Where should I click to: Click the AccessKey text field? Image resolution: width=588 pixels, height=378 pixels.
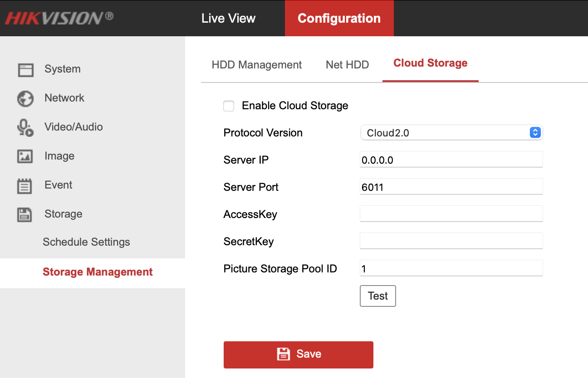pos(451,213)
